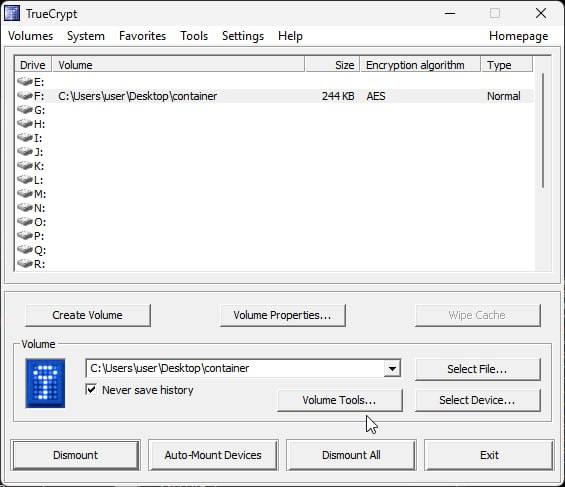Select the E: drive icon
This screenshot has width=565, height=487.
(25, 82)
